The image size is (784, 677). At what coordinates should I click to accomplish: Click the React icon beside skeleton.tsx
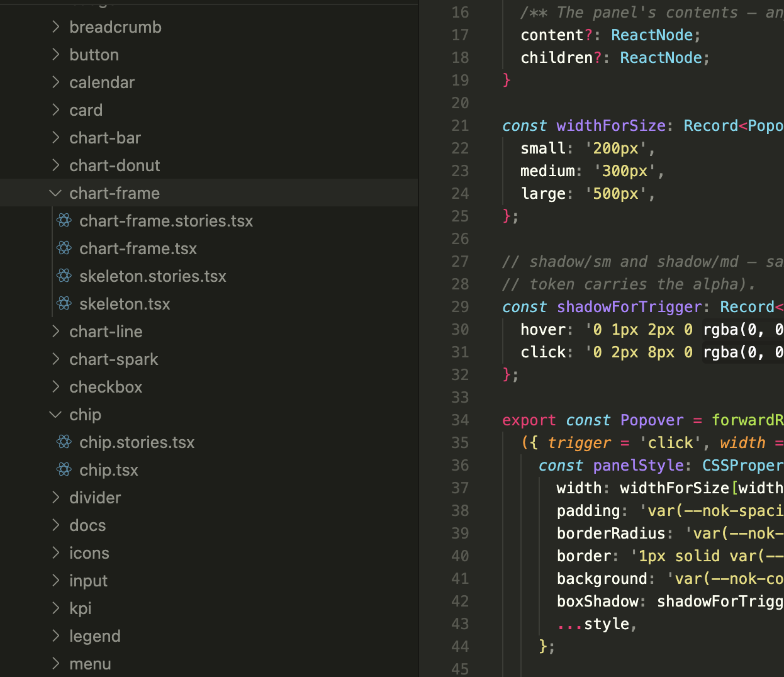tap(64, 303)
